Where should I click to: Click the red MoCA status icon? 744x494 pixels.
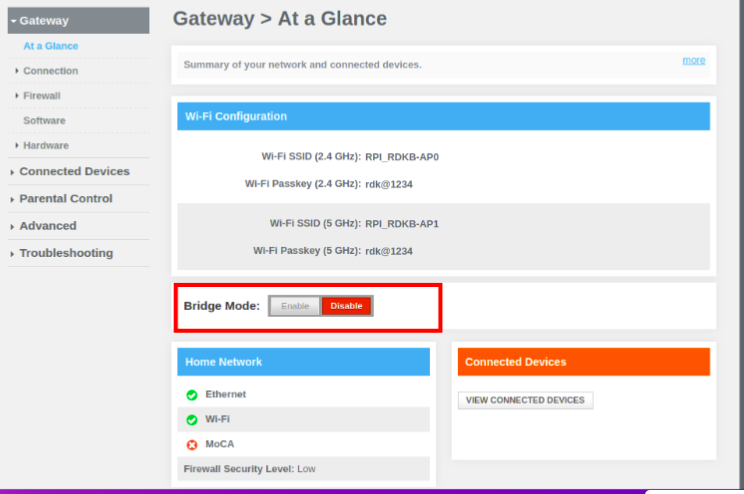[191, 444]
